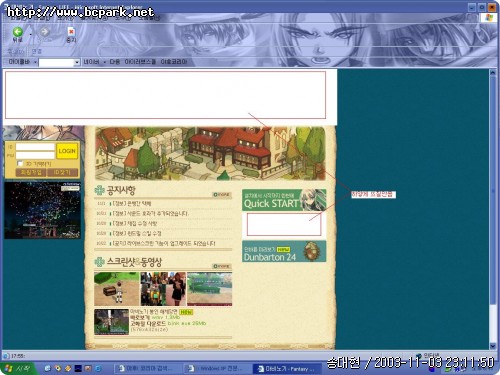
Task: Open the treasure chest screenshot thumbnail
Action: pos(117,289)
